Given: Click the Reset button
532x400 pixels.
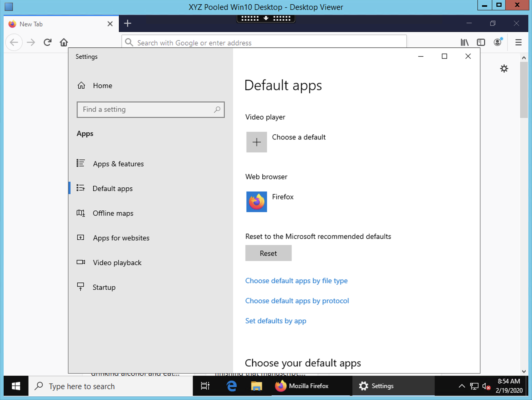Looking at the screenshot, I should (268, 253).
